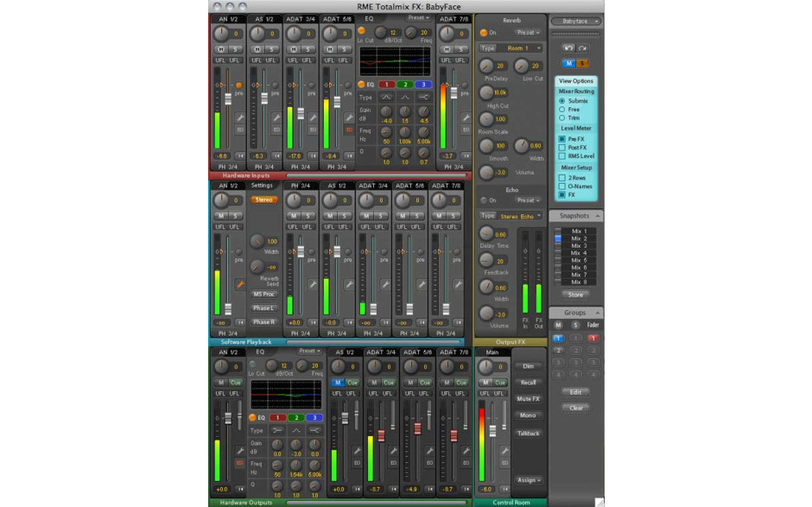This screenshot has width=812, height=507.
Task: Click the Clear groups button
Action: click(x=575, y=408)
